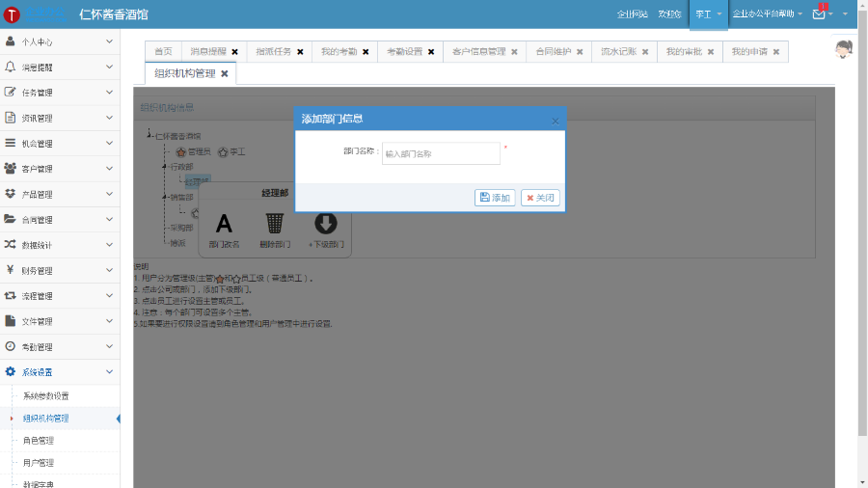Viewport: 868px width, 488px height.
Task: Close the 指派任务 tab with its X
Action: coord(300,52)
